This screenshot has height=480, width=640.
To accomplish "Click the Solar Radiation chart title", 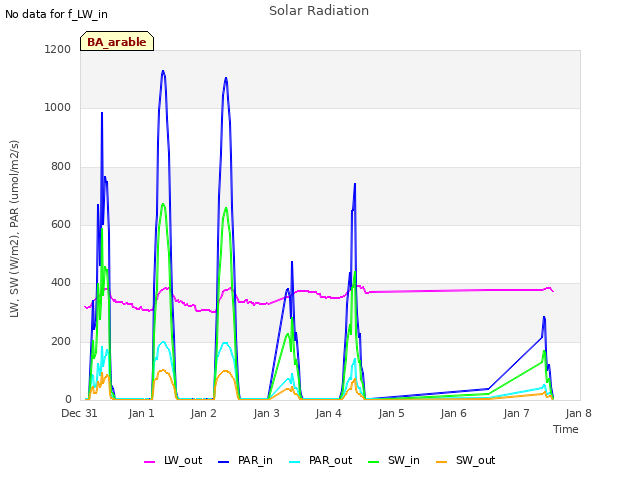I will (x=319, y=11).
